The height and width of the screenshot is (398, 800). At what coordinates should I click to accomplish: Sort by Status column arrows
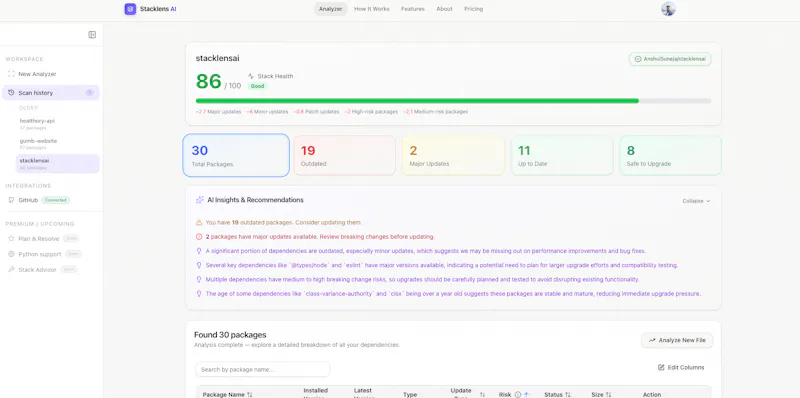[568, 394]
